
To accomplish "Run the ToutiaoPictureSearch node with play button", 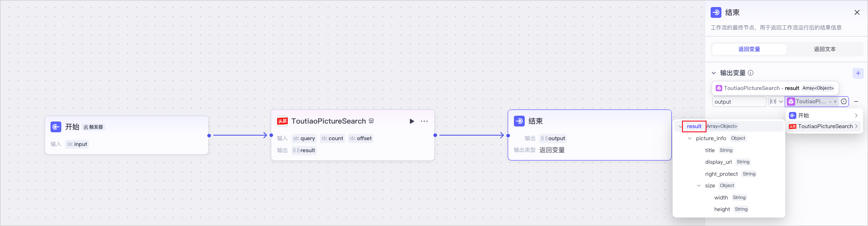I will point(412,121).
